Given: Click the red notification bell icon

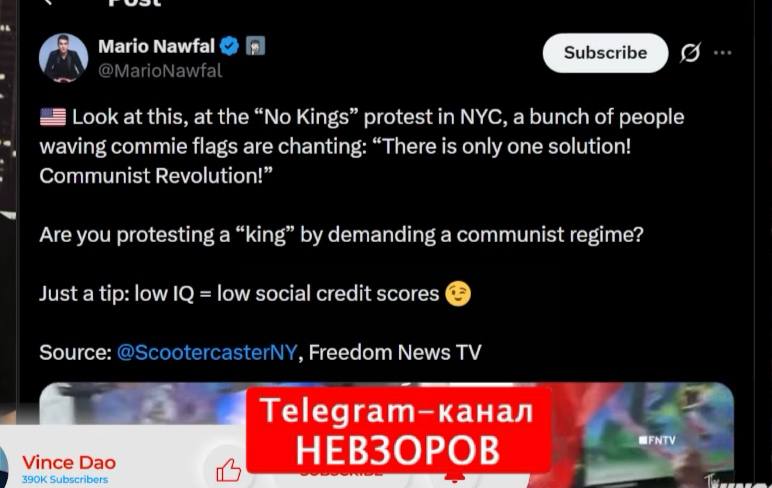Looking at the screenshot, I should pos(454,477).
